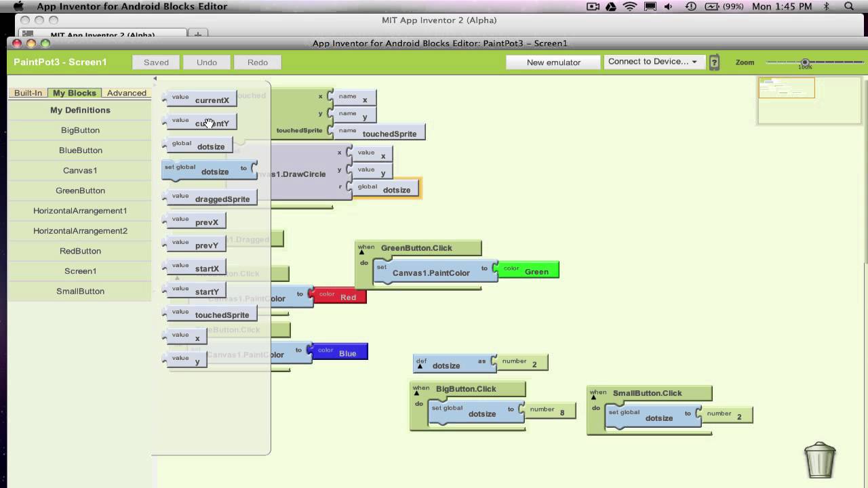This screenshot has width=868, height=488.
Task: Click the volume icon in menu bar
Action: click(669, 6)
